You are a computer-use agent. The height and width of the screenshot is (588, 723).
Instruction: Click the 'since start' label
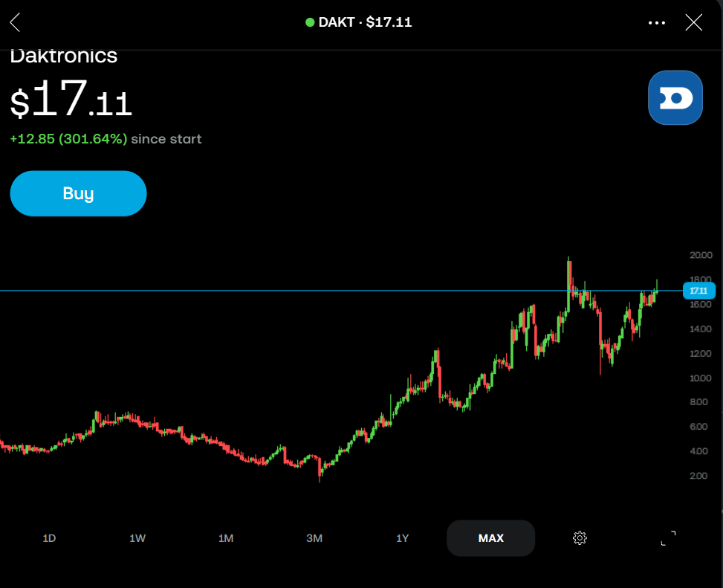[166, 139]
